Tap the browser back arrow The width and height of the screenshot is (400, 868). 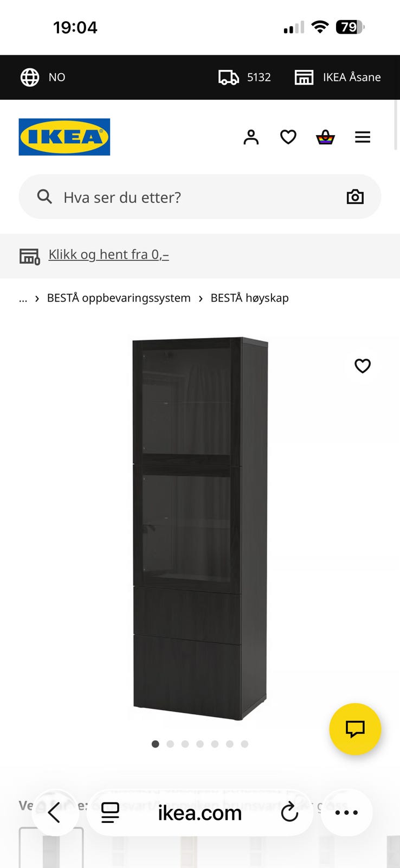[54, 813]
